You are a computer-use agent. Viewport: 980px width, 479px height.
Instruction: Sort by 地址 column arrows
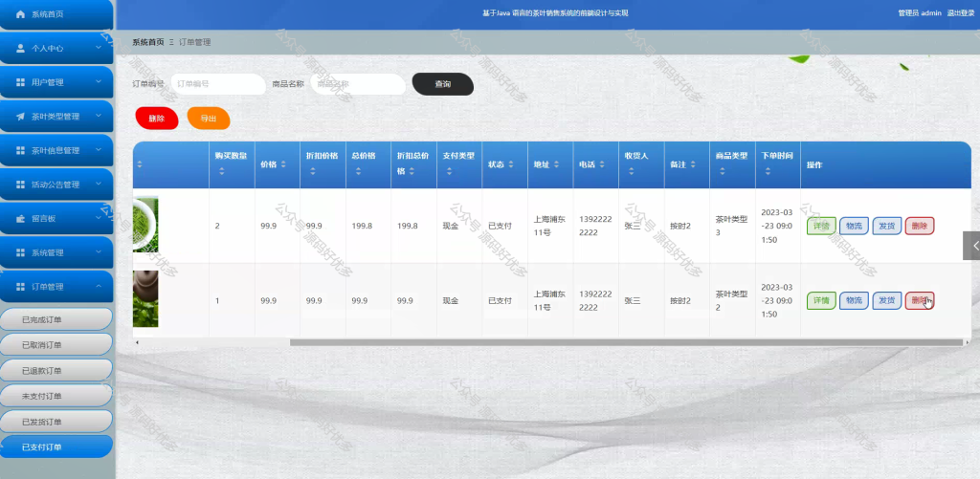pos(556,164)
